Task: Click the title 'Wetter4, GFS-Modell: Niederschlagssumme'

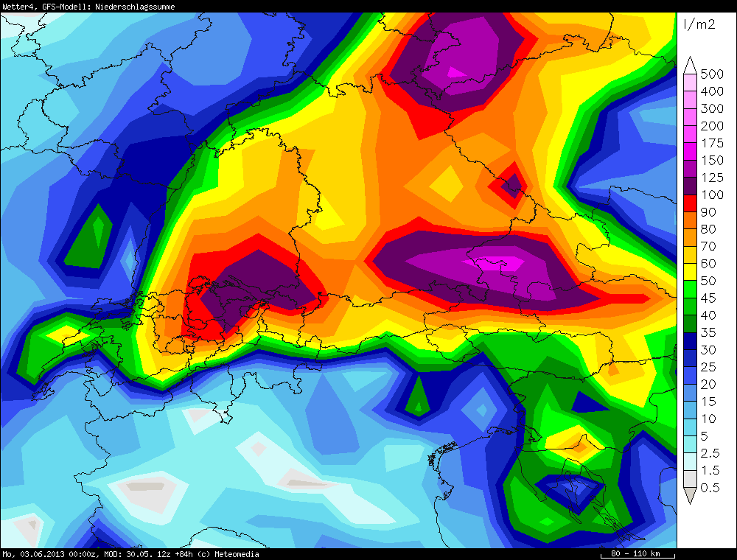Action: coord(89,7)
